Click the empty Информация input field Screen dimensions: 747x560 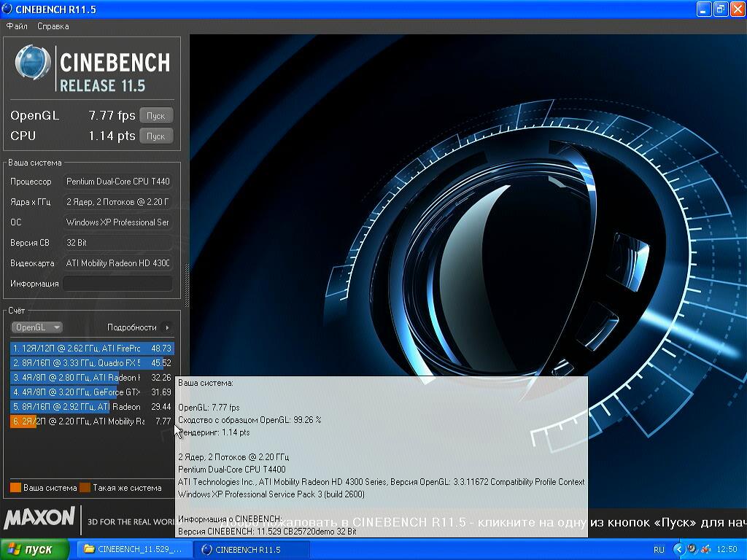(x=117, y=284)
